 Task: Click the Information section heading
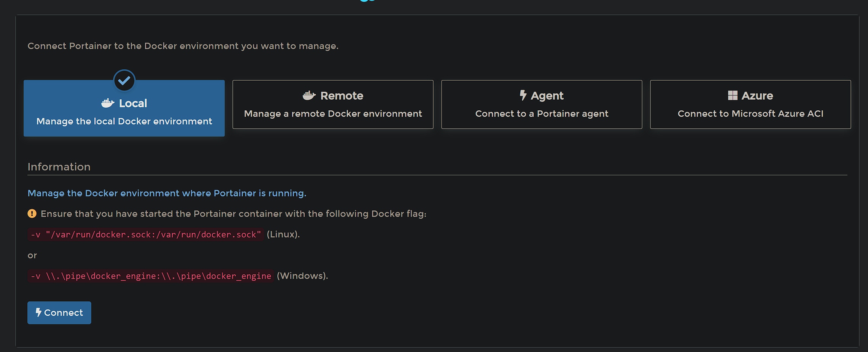pyautogui.click(x=59, y=167)
